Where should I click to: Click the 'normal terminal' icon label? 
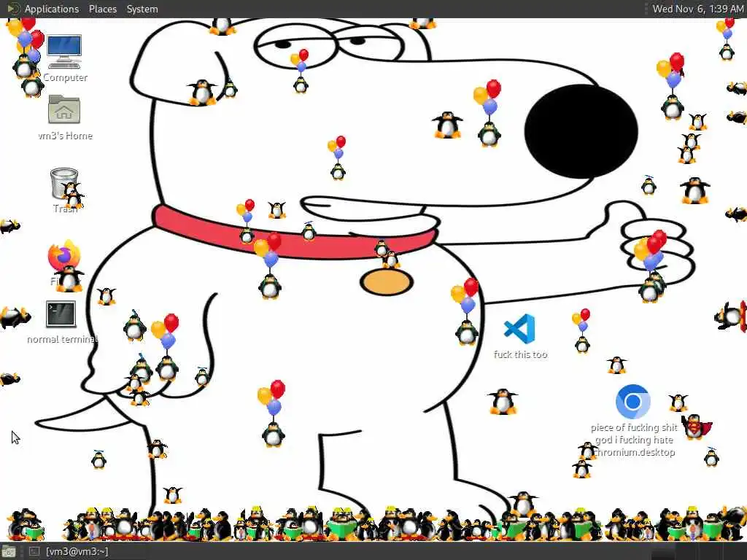[63, 340]
